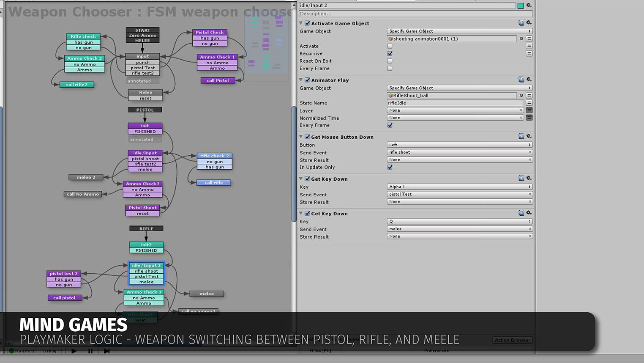644x363 pixels.
Task: Click the Pause button in bottom toolbar
Action: (x=90, y=351)
